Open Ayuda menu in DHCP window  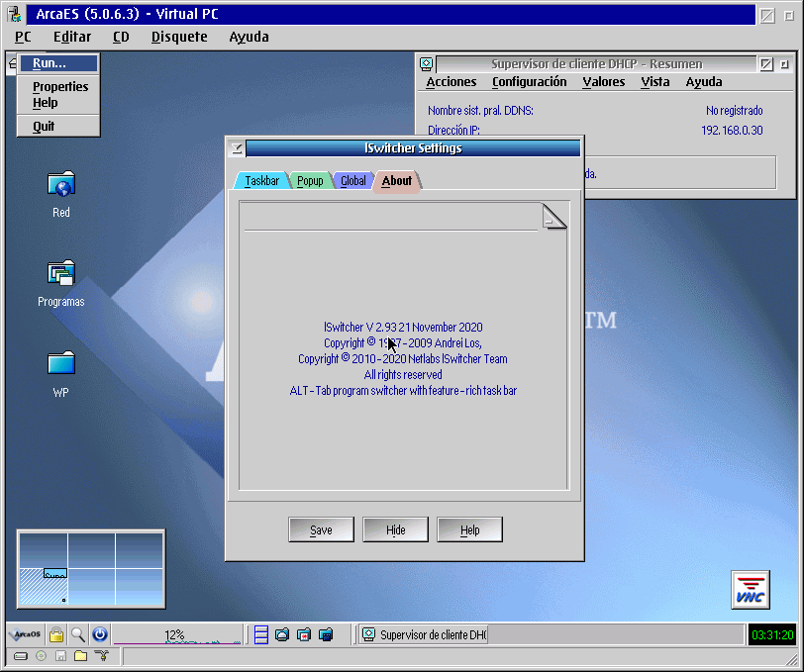coord(703,82)
